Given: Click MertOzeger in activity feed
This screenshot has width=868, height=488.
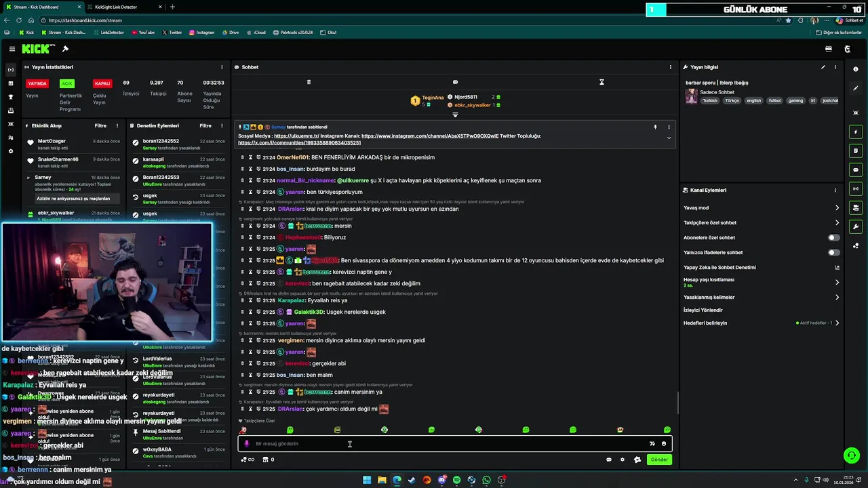Looking at the screenshot, I should pyautogui.click(x=52, y=141).
